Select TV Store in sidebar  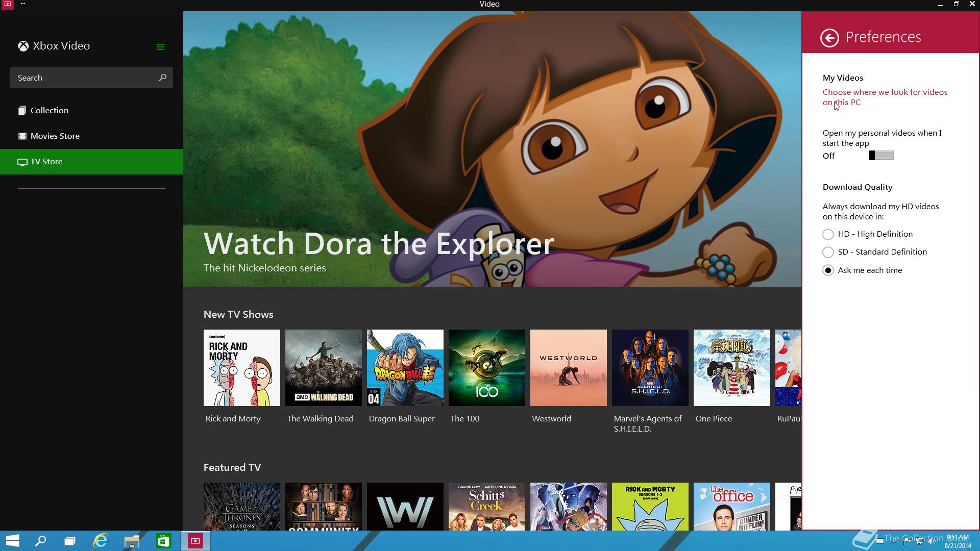coord(91,162)
